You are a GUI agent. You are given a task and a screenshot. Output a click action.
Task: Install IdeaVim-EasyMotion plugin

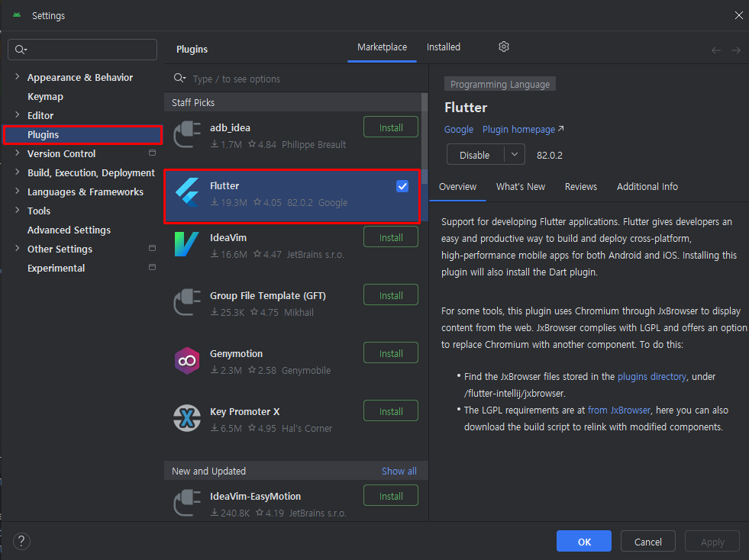[x=391, y=496]
